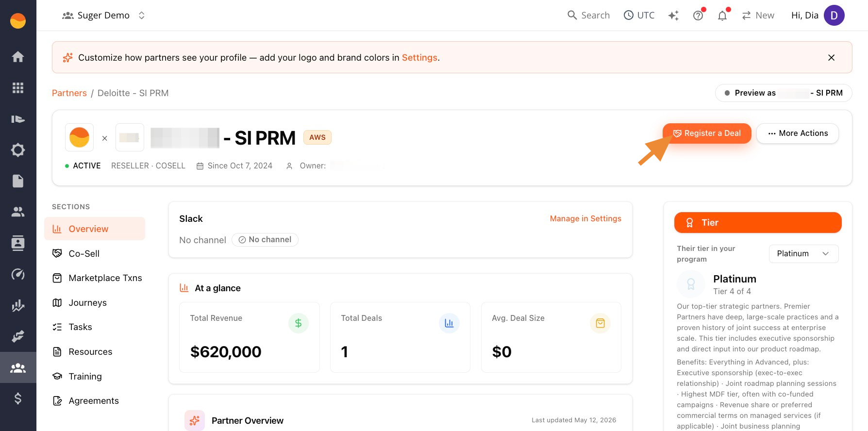
Task: Click Manage in Settings link
Action: [x=585, y=219]
